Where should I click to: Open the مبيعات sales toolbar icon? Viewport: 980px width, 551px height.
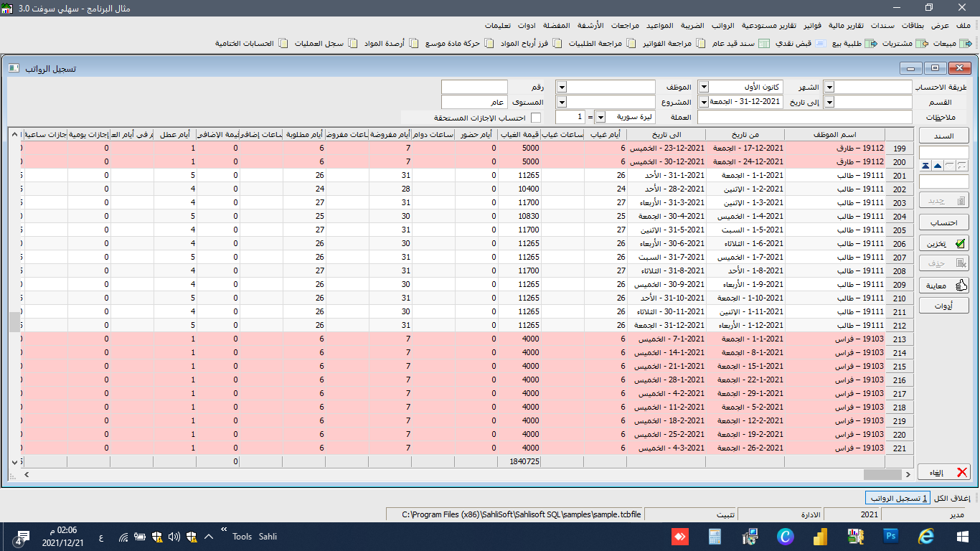pyautogui.click(x=966, y=44)
